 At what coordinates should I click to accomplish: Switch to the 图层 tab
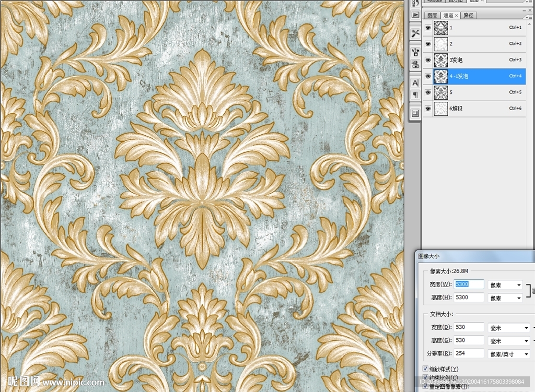click(x=431, y=15)
